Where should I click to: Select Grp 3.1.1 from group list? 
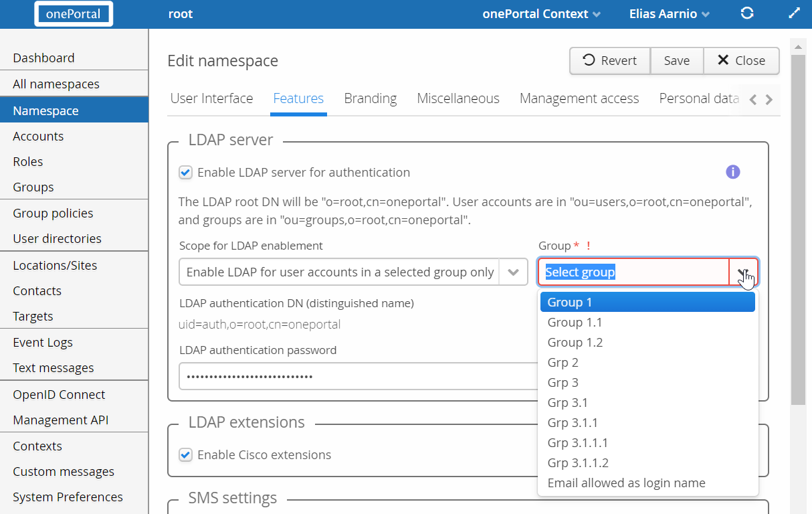coord(573,423)
